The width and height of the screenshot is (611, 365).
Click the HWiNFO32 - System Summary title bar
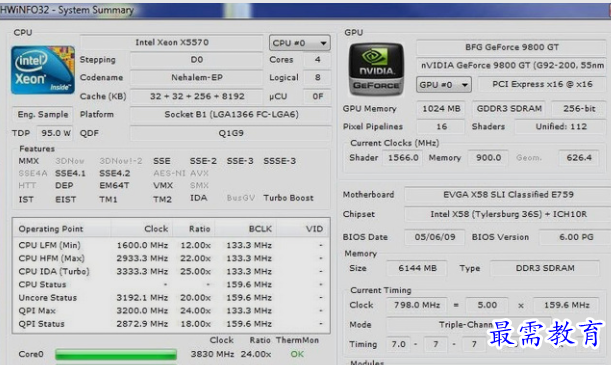pos(306,10)
